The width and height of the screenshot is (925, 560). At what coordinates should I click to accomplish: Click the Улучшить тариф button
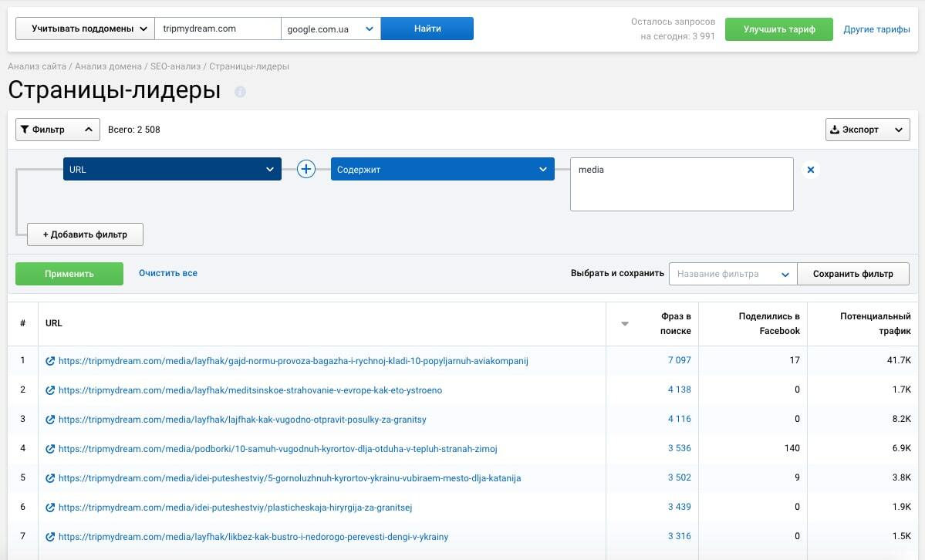pyautogui.click(x=779, y=29)
